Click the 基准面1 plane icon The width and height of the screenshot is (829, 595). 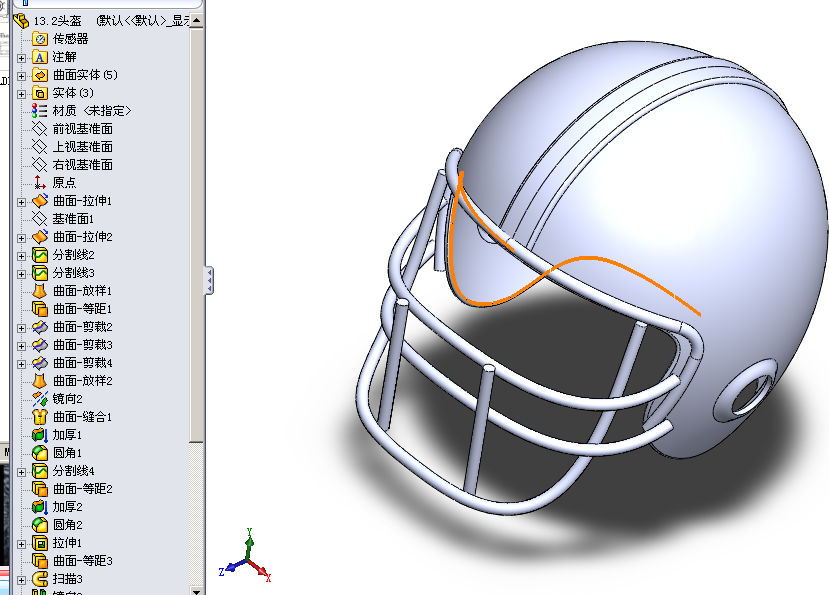pyautogui.click(x=40, y=218)
